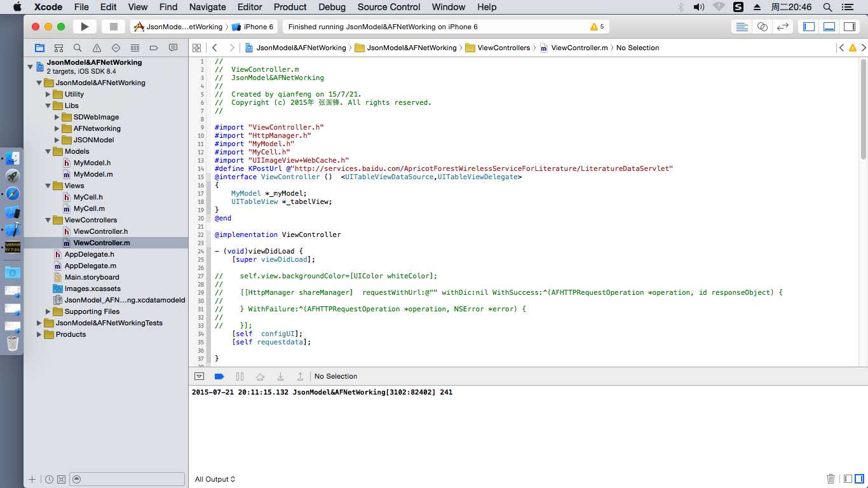
Task: Toggle the Utilities pane visibility
Action: click(x=850, y=27)
